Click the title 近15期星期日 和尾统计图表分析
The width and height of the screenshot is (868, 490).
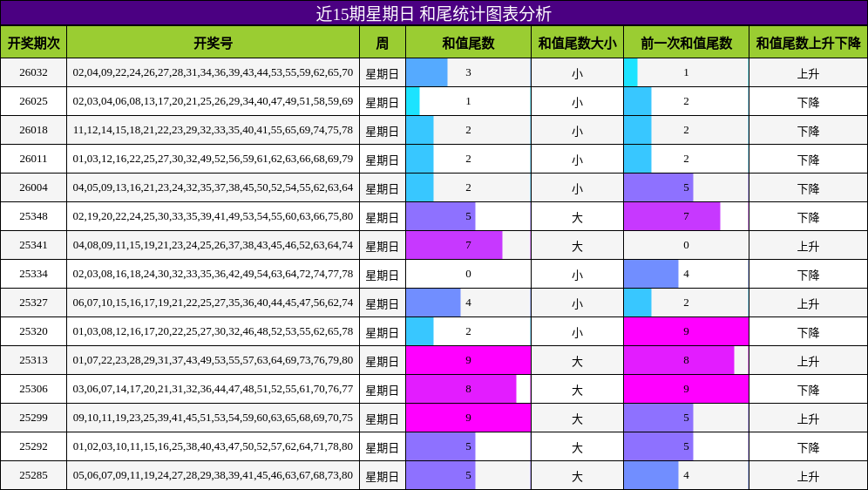point(433,13)
